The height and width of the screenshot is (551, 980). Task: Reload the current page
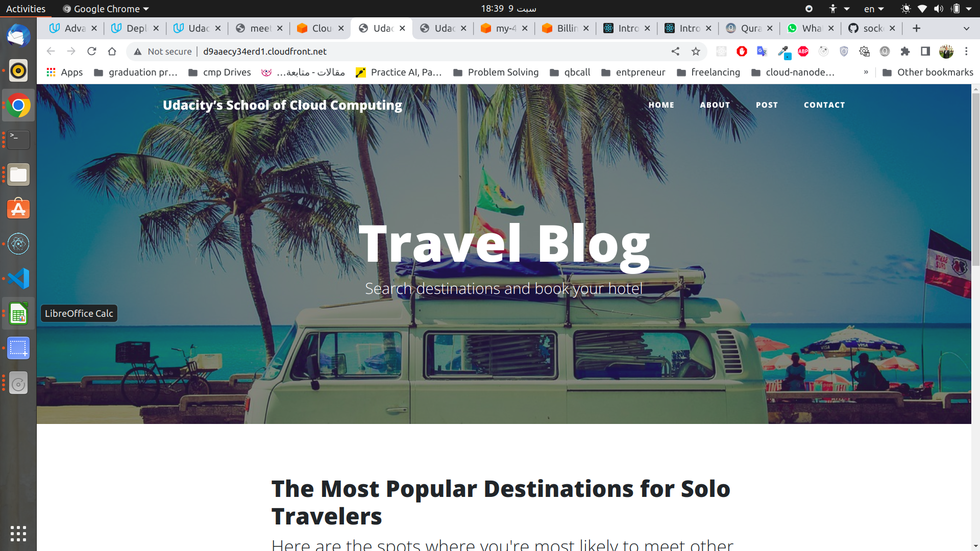[x=92, y=51]
